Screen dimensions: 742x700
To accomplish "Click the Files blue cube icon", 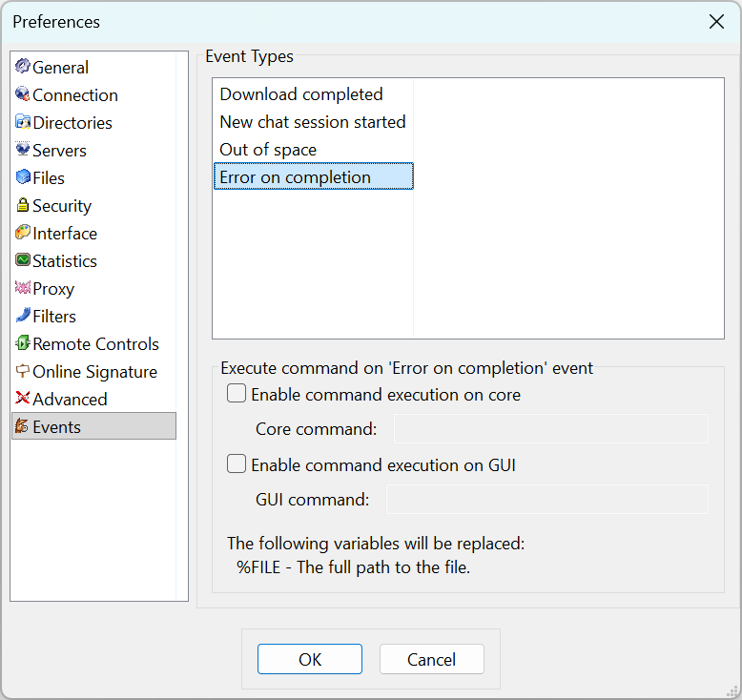I will coord(22,177).
